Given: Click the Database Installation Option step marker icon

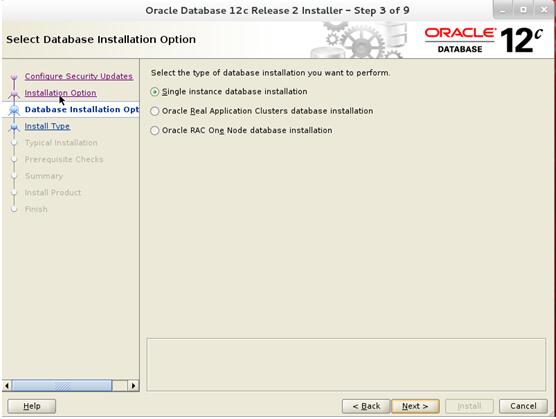Looking at the screenshot, I should [x=14, y=110].
